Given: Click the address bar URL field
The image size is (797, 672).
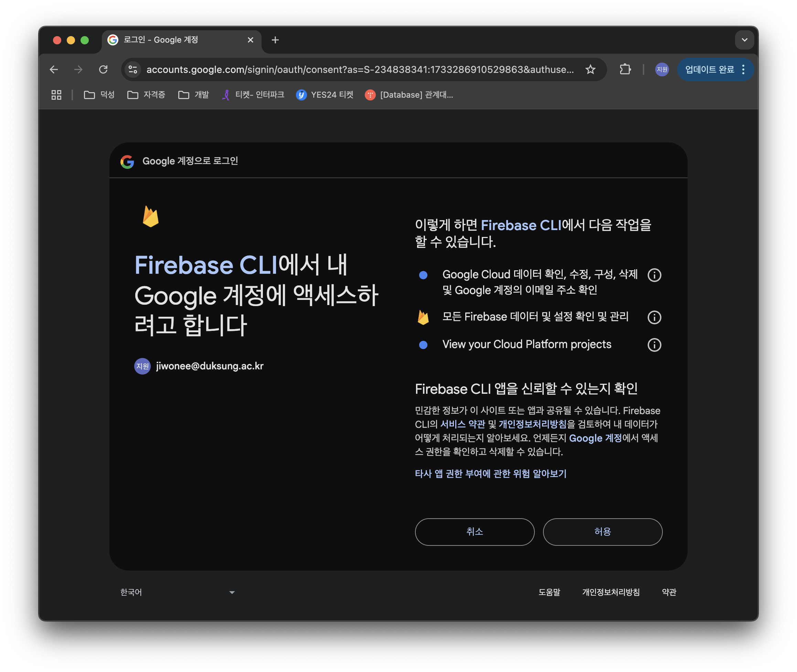Looking at the screenshot, I should click(360, 69).
